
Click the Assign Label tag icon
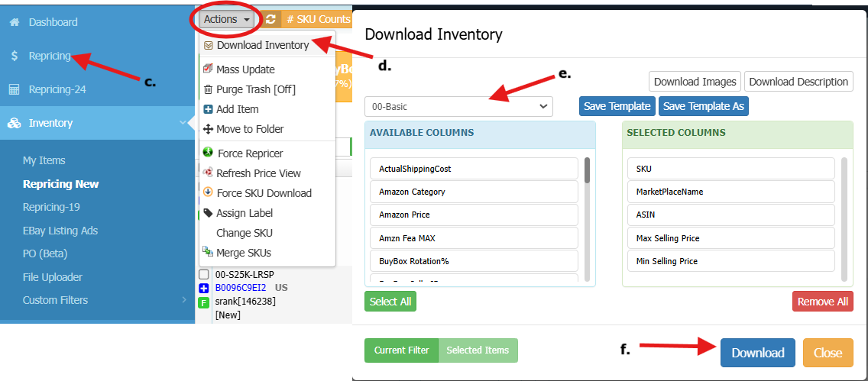pos(208,213)
